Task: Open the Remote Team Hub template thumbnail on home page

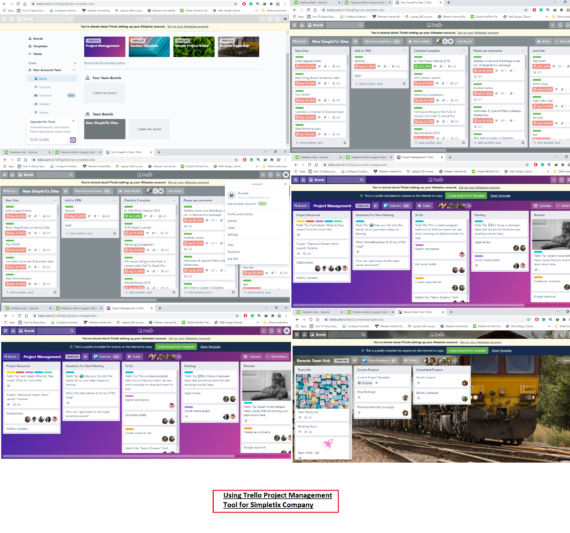Action: click(238, 47)
